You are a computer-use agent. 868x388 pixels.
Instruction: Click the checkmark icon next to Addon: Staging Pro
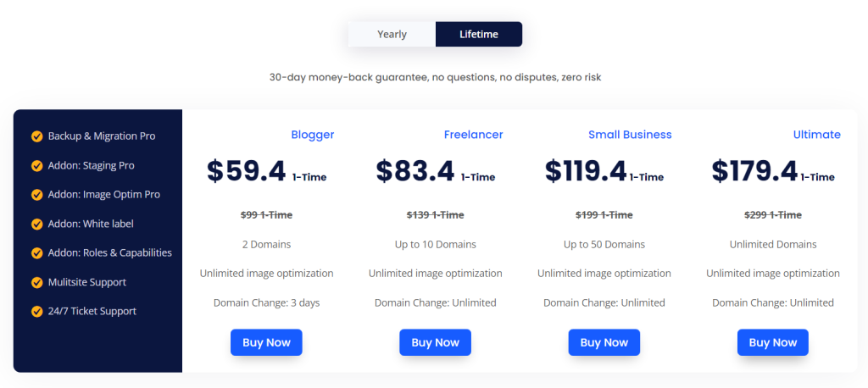click(x=36, y=166)
